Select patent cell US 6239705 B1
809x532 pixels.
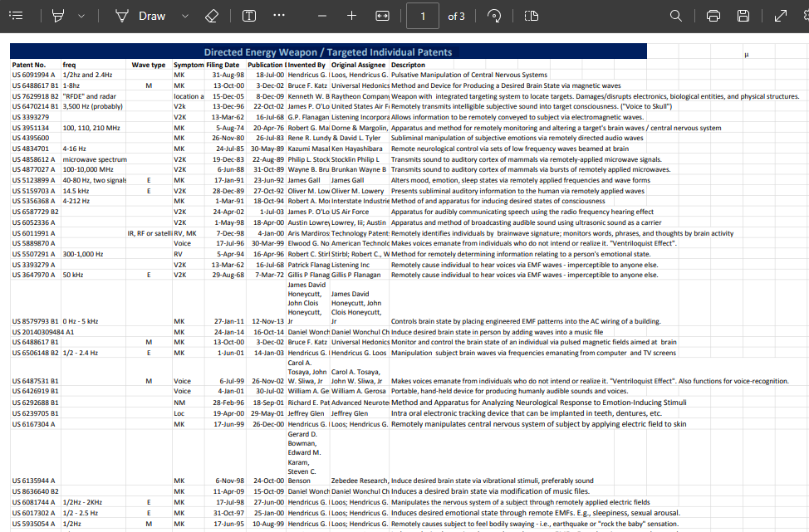[35, 413]
